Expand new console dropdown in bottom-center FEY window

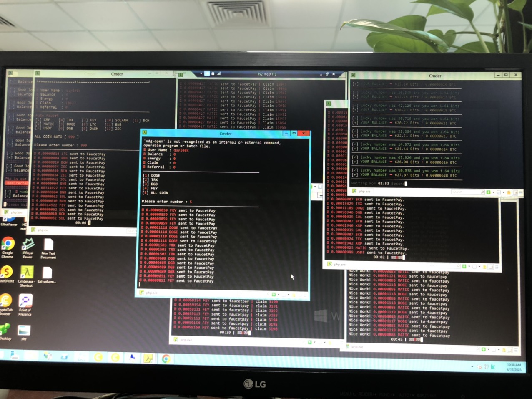pyautogui.click(x=315, y=342)
